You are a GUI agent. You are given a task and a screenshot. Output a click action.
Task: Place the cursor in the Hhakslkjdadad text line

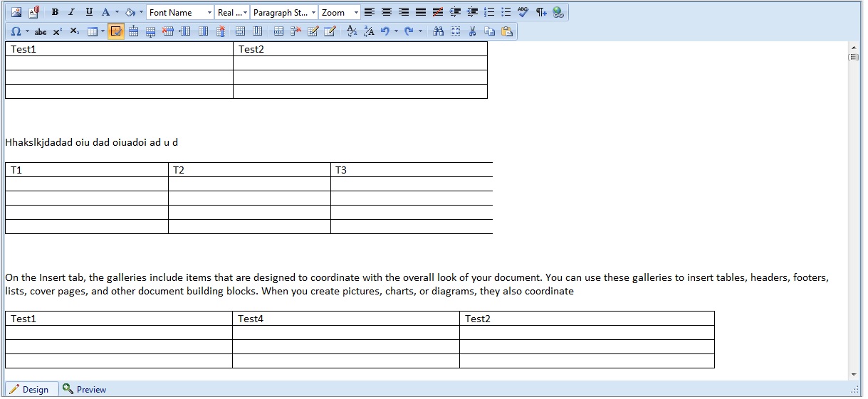92,142
